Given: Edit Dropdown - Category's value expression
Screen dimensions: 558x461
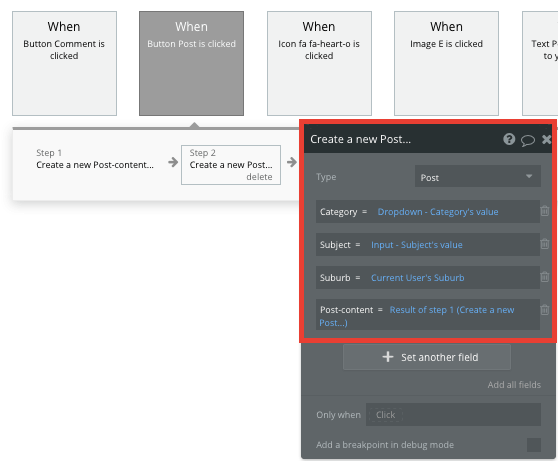Looking at the screenshot, I should coord(438,212).
